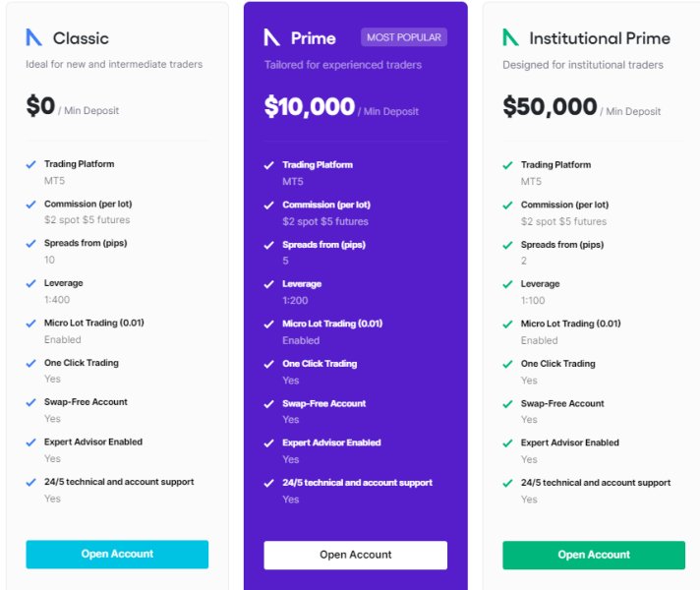The width and height of the screenshot is (700, 590).
Task: Open Account for the Prime plan
Action: pyautogui.click(x=355, y=555)
